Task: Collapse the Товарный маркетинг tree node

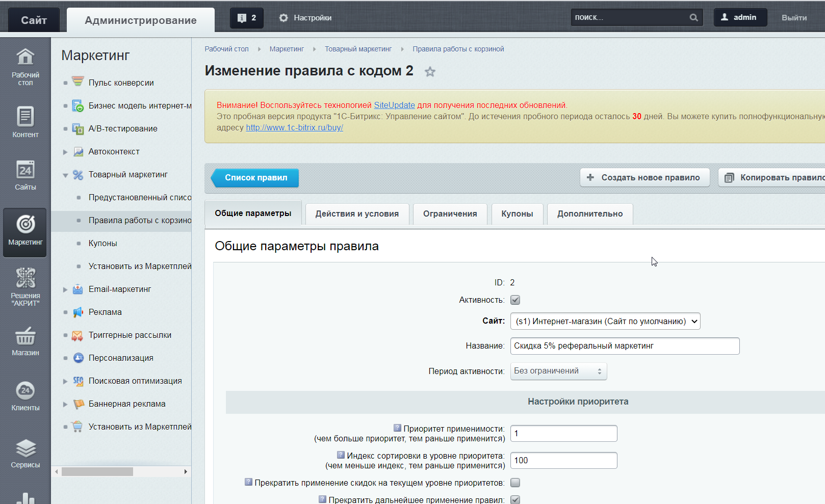Action: click(65, 175)
